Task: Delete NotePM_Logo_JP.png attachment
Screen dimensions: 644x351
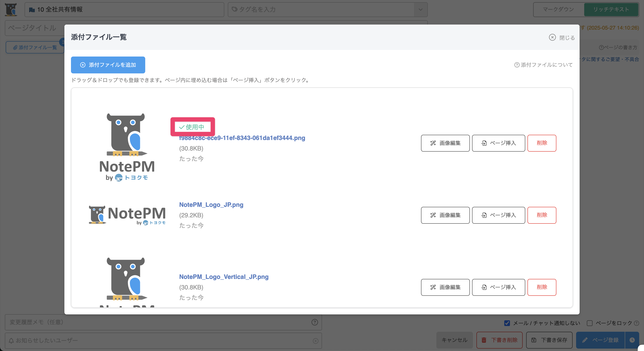Action: [x=542, y=215]
